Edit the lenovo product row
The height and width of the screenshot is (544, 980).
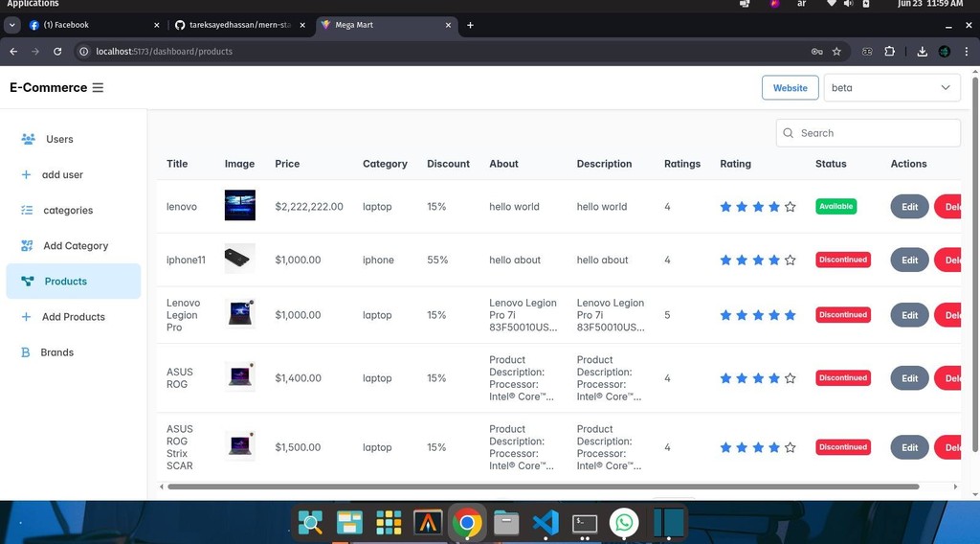point(909,207)
